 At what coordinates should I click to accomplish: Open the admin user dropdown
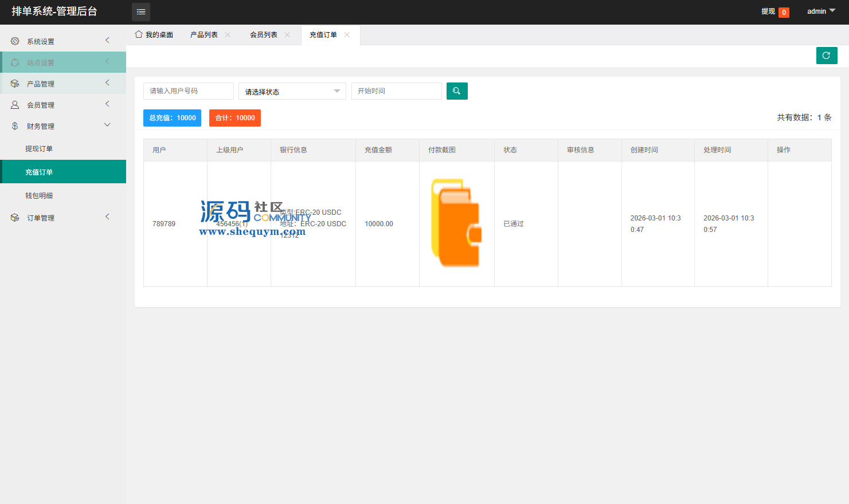pyautogui.click(x=821, y=11)
